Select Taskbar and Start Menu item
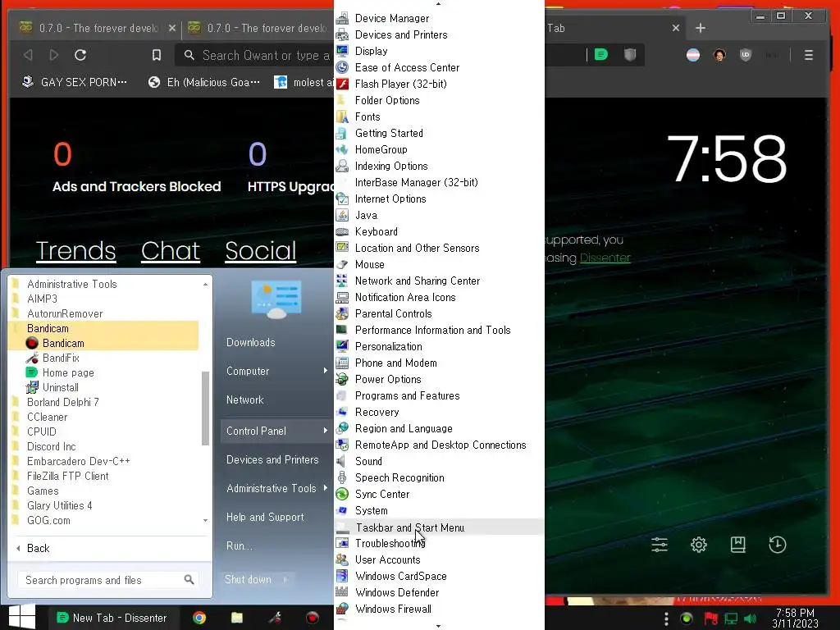 coord(410,527)
